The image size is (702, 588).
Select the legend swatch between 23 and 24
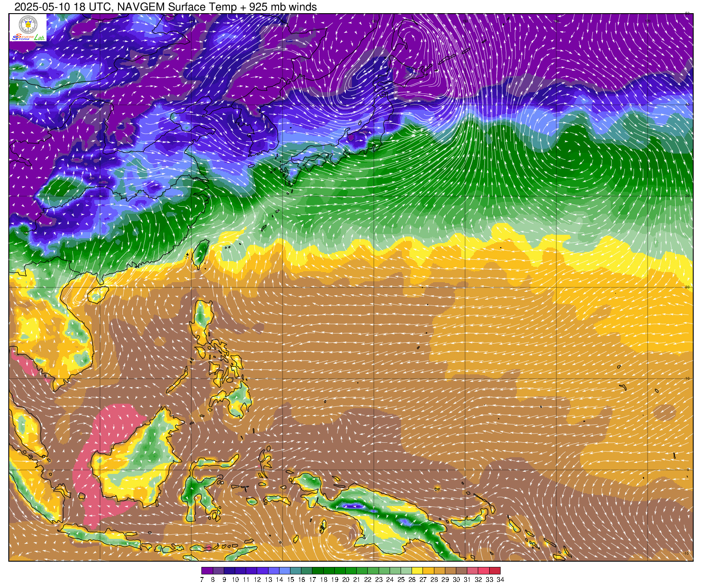[x=384, y=571]
